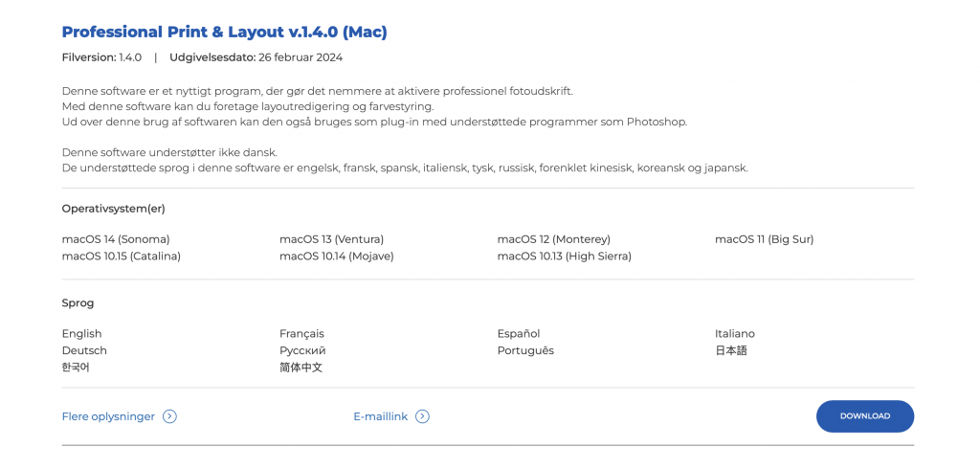The image size is (980, 469).
Task: Select Español language entry
Action: (x=519, y=334)
